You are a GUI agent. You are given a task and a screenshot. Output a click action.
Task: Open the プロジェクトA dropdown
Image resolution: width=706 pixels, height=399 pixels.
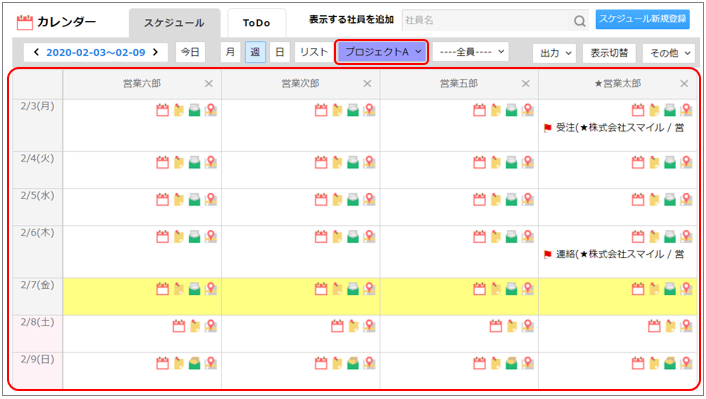(381, 52)
